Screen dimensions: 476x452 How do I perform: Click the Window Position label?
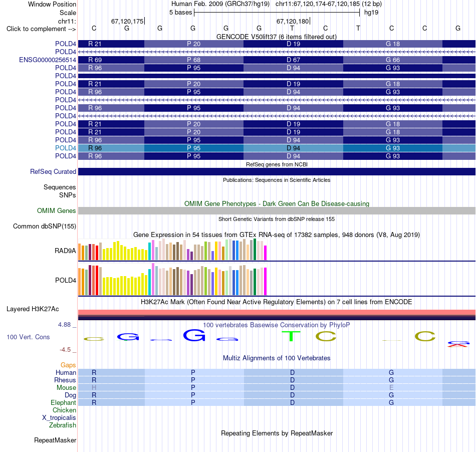52,4
